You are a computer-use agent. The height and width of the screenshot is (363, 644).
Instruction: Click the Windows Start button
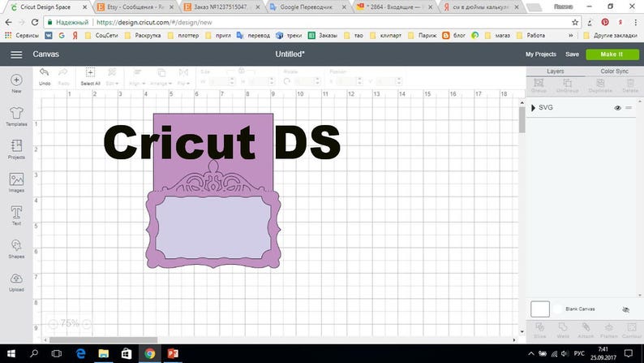point(11,353)
